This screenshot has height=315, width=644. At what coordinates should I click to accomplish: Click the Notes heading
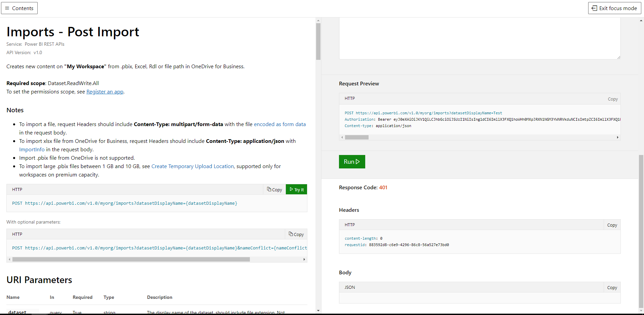(15, 110)
